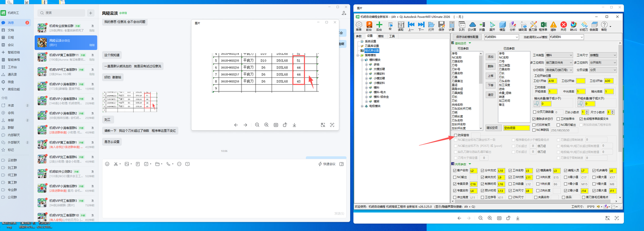Toggle the 编程人员 checkbox
The width and height of the screenshot is (644, 231).
(x=566, y=171)
